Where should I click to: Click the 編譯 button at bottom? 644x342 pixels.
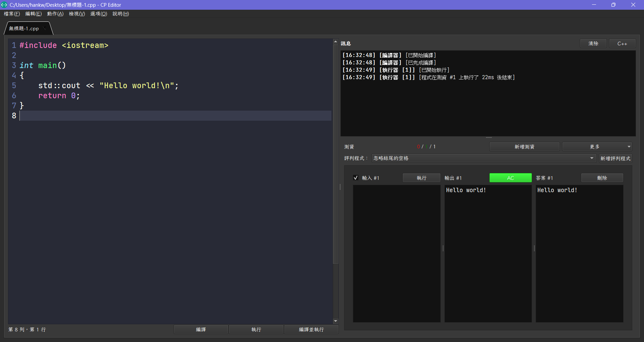coord(201,330)
